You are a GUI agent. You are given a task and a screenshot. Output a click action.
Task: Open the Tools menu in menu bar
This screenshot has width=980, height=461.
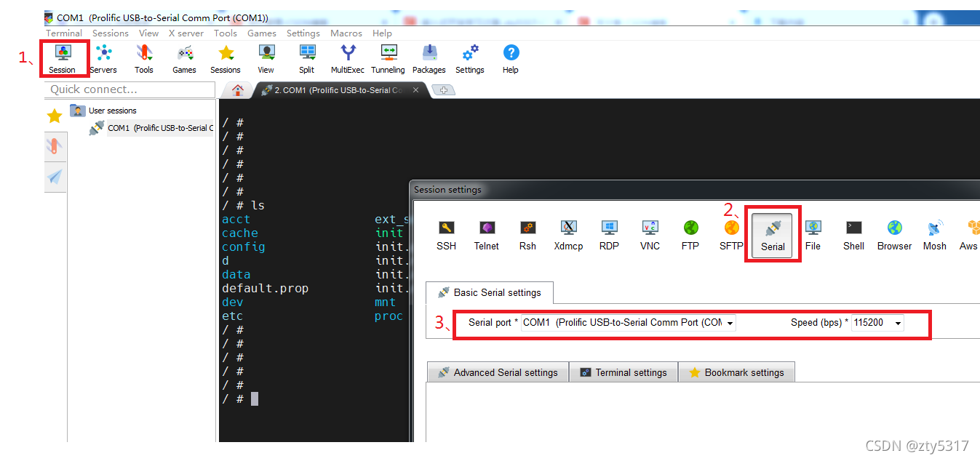[x=226, y=33]
